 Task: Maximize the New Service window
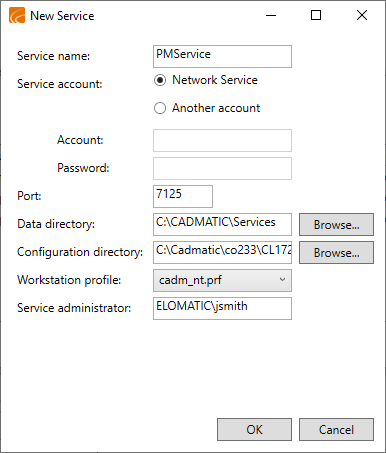point(316,15)
